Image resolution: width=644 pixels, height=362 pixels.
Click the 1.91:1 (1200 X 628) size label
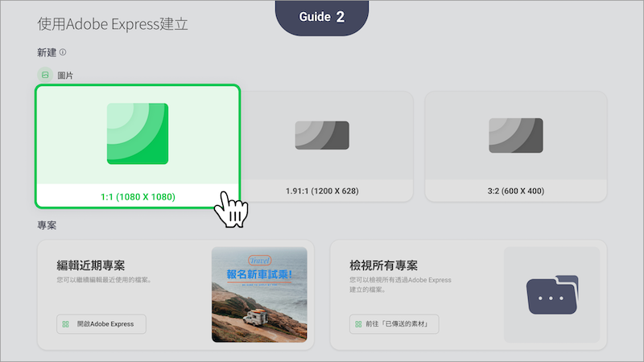tap(322, 191)
